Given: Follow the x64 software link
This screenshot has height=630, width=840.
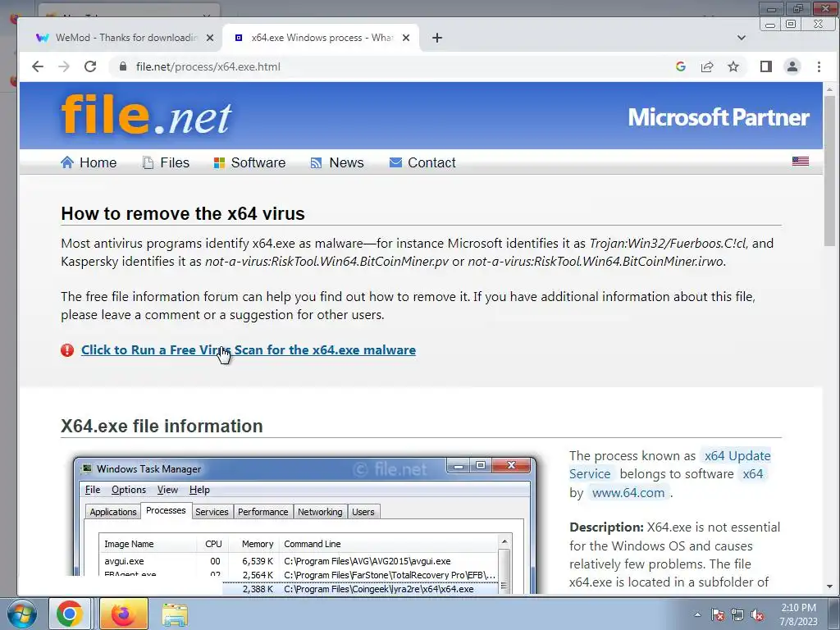Looking at the screenshot, I should (x=752, y=473).
